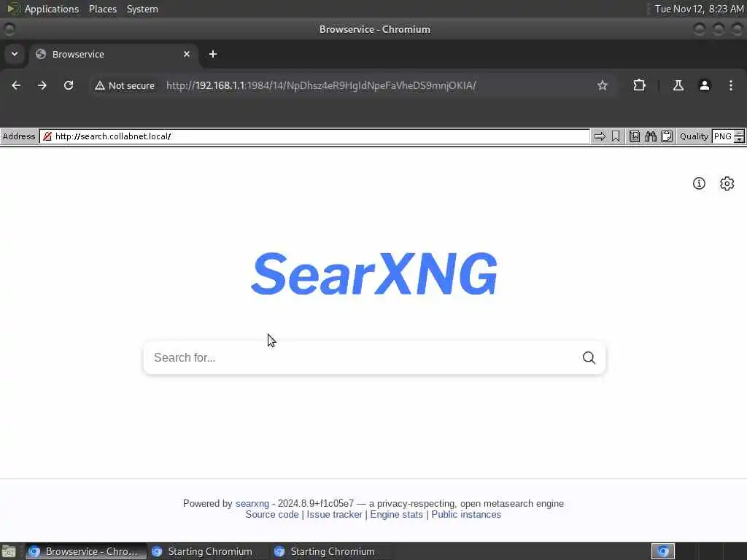Click second Starting Chromium taskbar item
This screenshot has width=747, height=560.
click(330, 551)
